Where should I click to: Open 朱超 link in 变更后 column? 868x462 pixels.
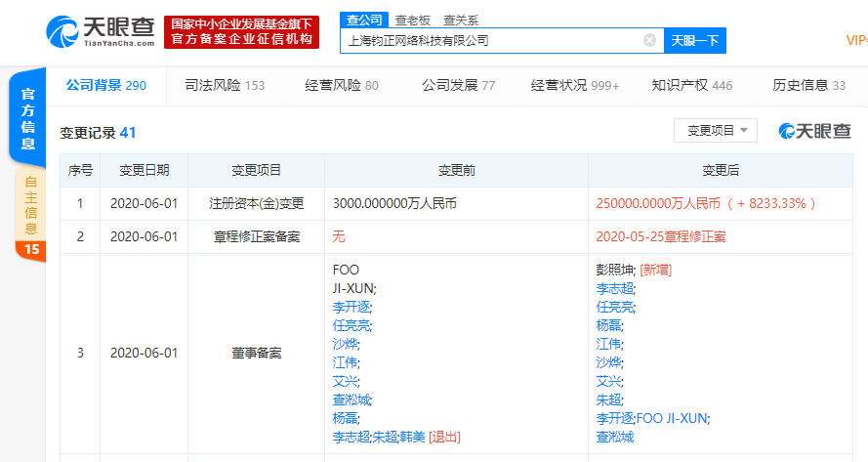tap(609, 399)
